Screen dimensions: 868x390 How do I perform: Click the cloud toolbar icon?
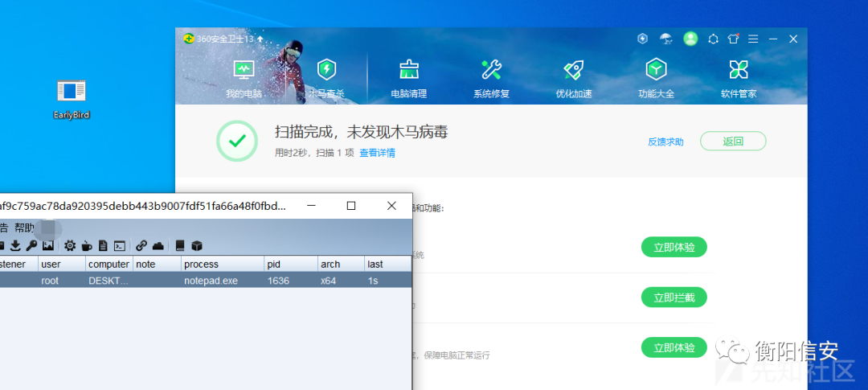[158, 245]
